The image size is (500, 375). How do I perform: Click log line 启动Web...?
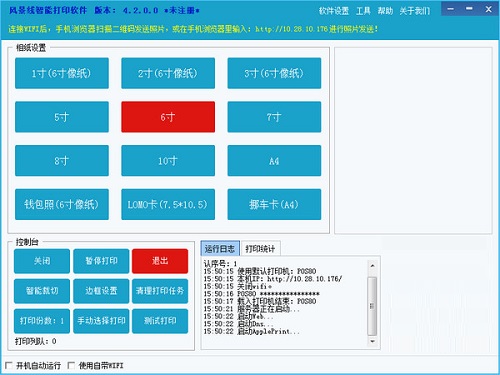[239, 316]
